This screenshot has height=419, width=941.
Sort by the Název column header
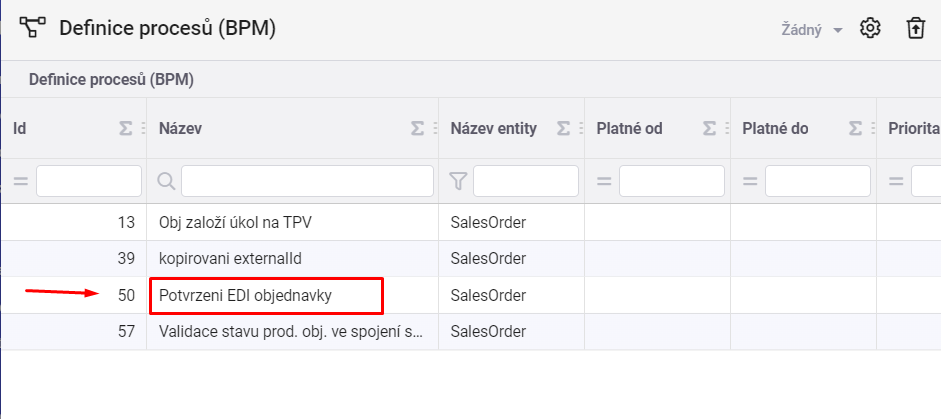pos(180,128)
